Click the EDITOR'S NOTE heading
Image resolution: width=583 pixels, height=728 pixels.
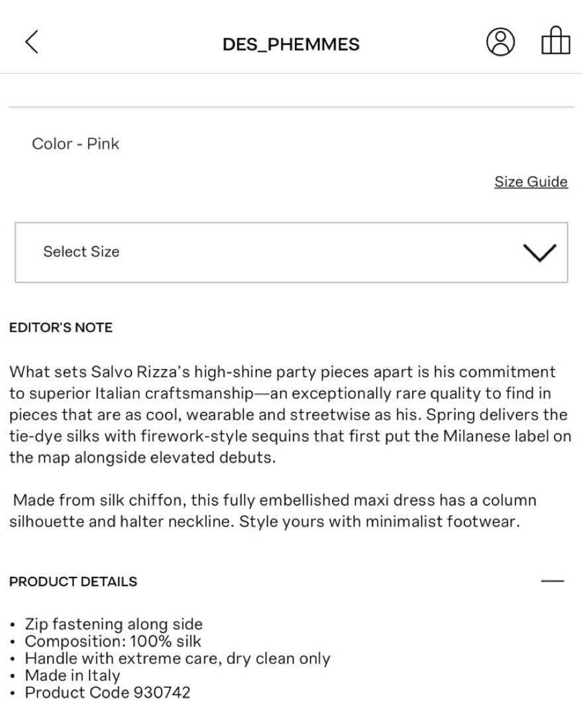click(x=61, y=328)
